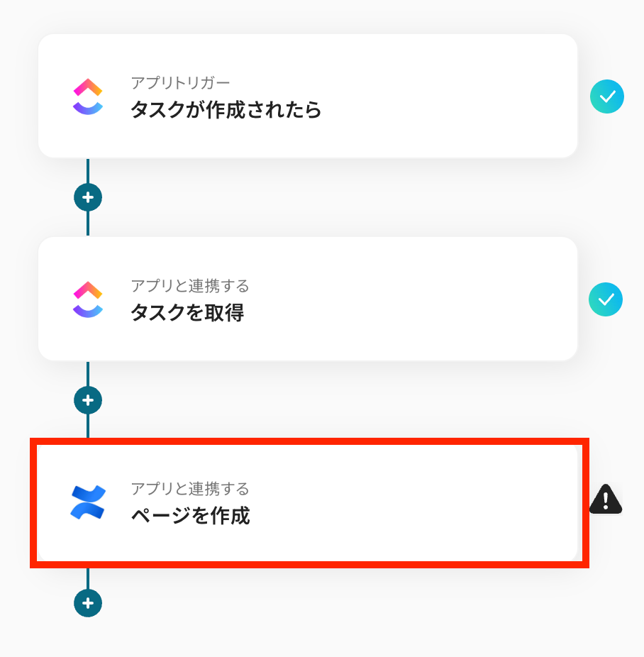Click the Confluence icon beside ページを作成

coord(88,502)
